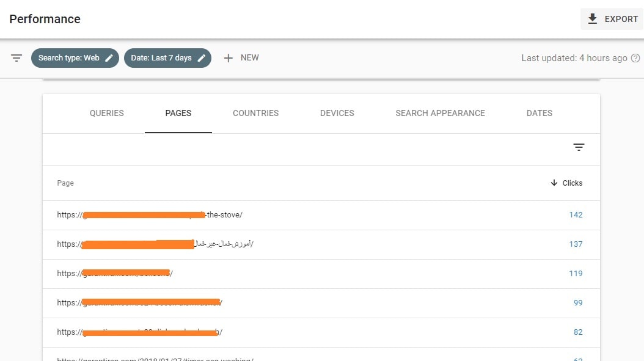This screenshot has width=644, height=361.
Task: Click the download icon beside Export
Action: 592,19
